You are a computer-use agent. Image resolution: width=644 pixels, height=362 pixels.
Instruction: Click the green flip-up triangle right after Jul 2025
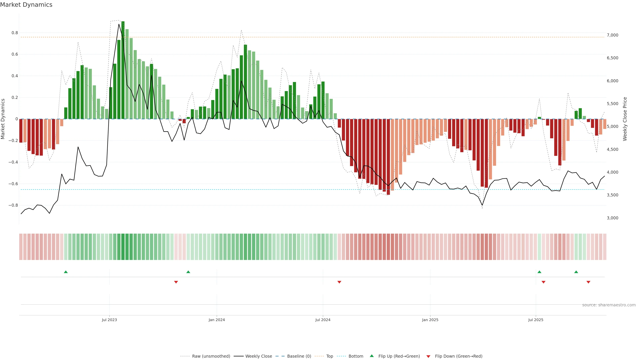coord(539,272)
